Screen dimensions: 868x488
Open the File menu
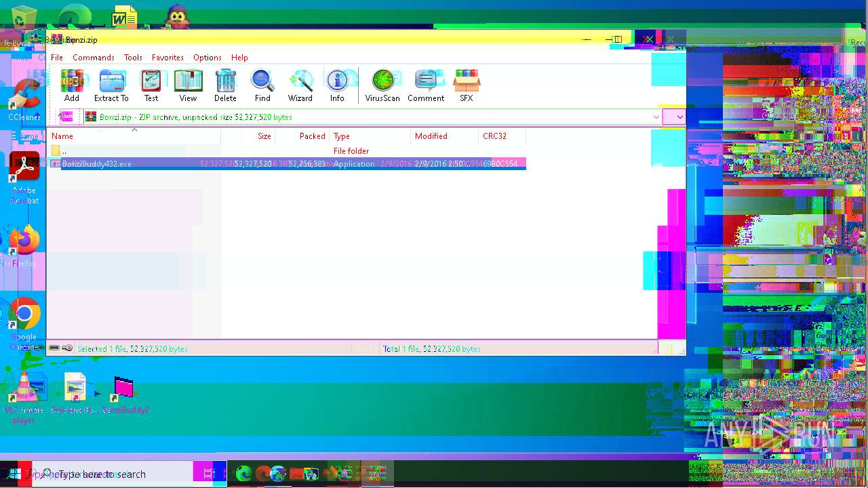pyautogui.click(x=57, y=58)
